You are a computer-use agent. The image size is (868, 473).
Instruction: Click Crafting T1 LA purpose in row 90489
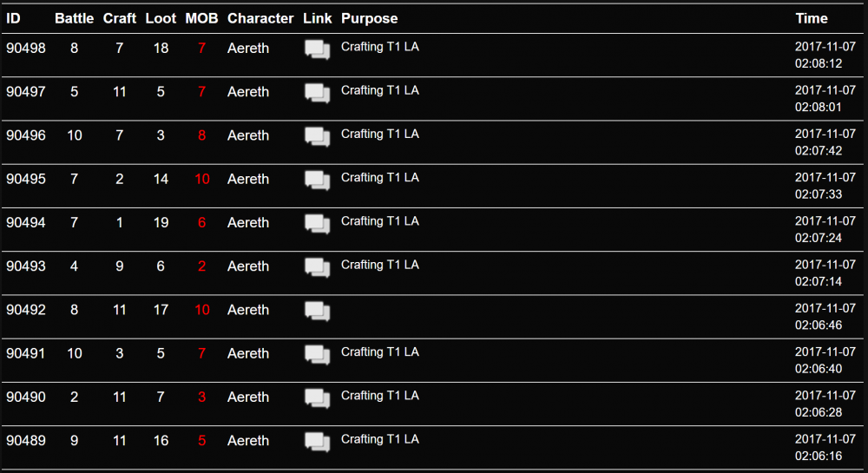[380, 439]
